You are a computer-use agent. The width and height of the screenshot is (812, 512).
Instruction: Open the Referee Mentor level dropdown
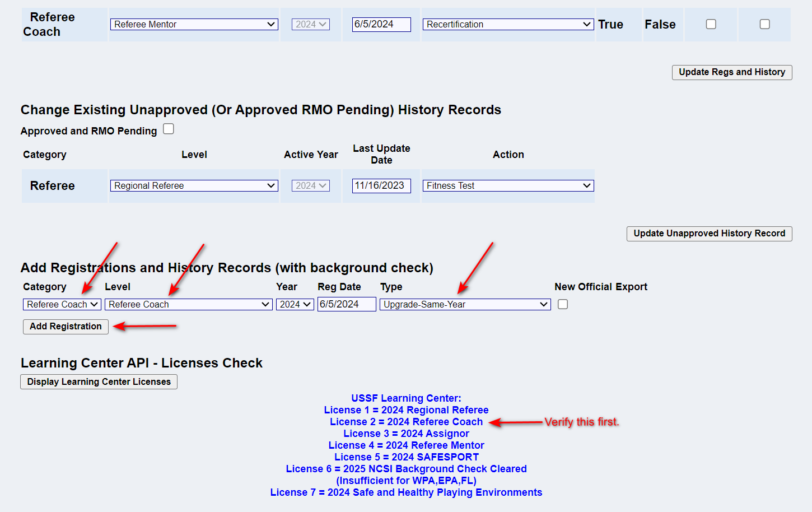(194, 24)
